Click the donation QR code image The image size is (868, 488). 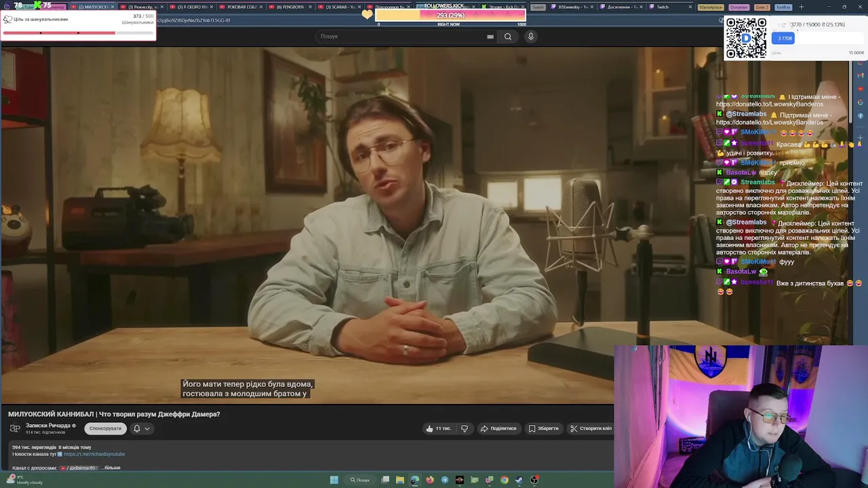(747, 38)
